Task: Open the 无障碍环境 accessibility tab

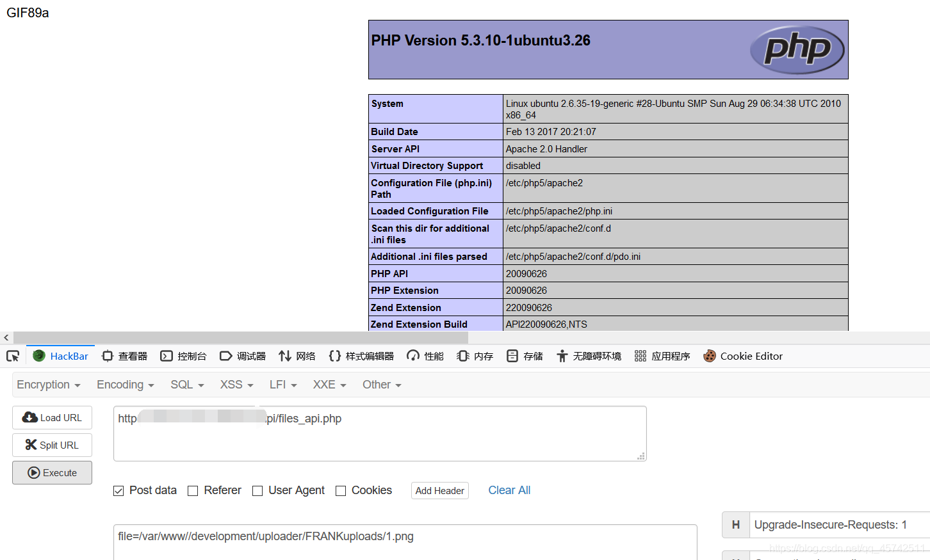Action: tap(589, 356)
